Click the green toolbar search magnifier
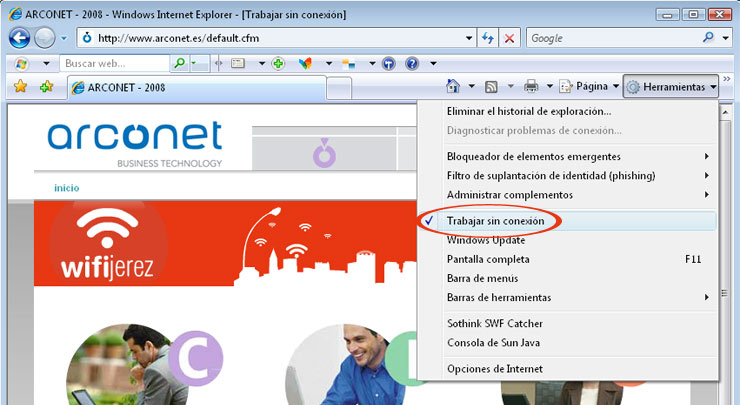 (x=179, y=63)
